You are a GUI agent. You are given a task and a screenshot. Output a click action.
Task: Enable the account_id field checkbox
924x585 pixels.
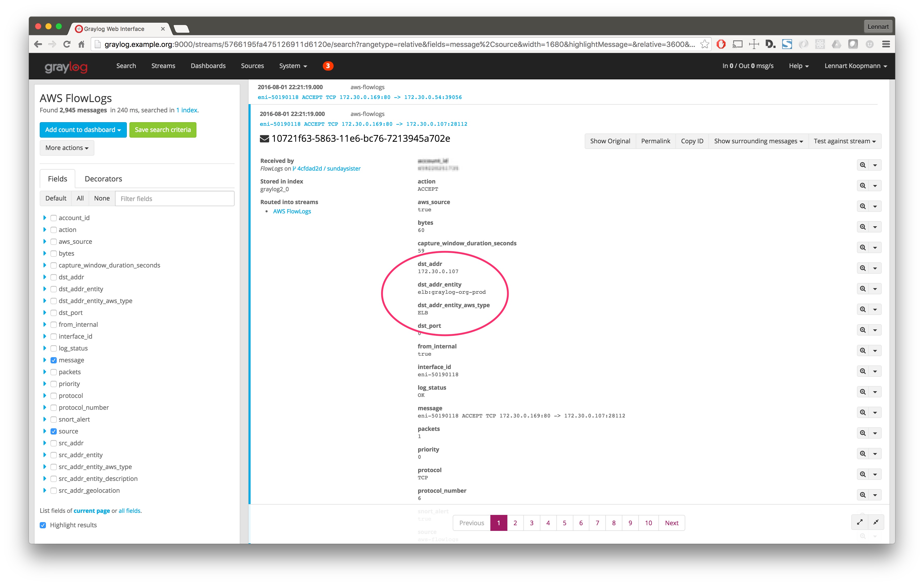point(54,218)
